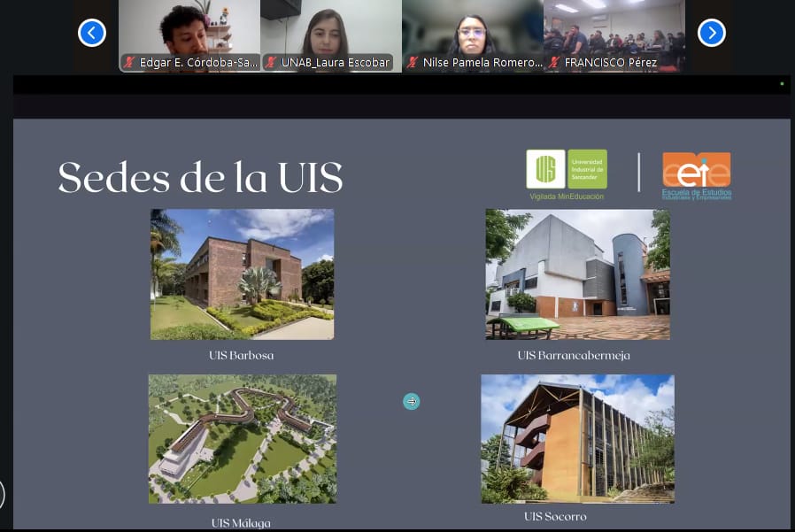Click the 'Nilse Pamela Romero...' name label
The image size is (795, 532).
click(482, 62)
